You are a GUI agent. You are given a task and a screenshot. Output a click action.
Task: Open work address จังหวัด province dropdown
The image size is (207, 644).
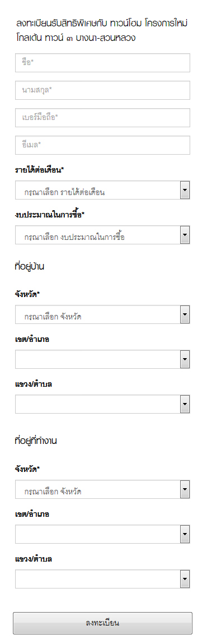102,489
